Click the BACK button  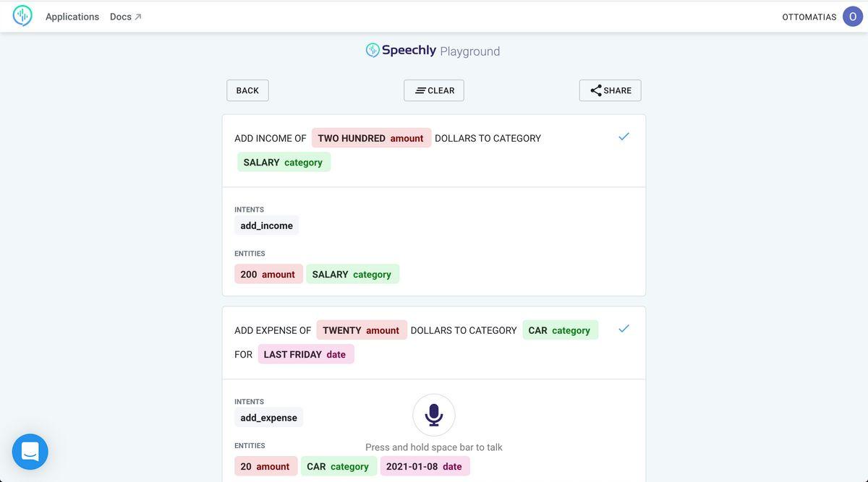coord(247,90)
